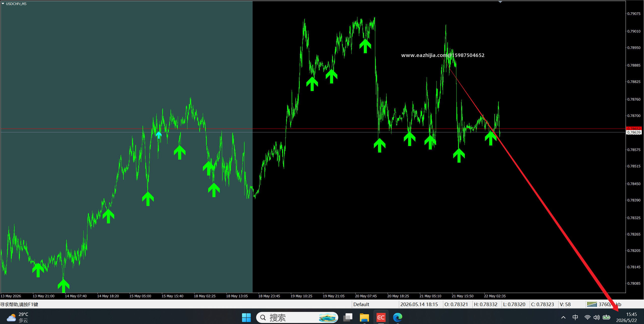Screen dimensions: 644x324
Task: Click the 0.78885 price scale label
Action: point(634,65)
